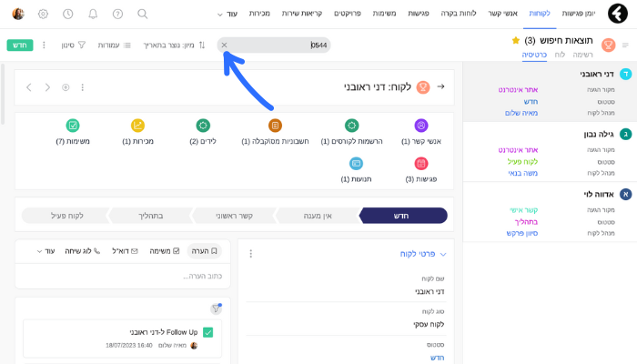Go to פרויקטים in top menu
The image size is (637, 364).
[x=348, y=14]
